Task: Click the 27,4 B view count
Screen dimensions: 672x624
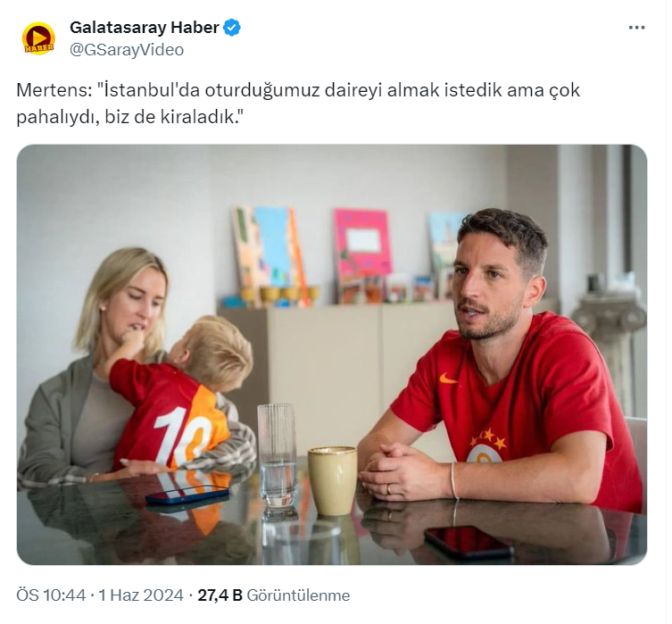Action: click(220, 595)
